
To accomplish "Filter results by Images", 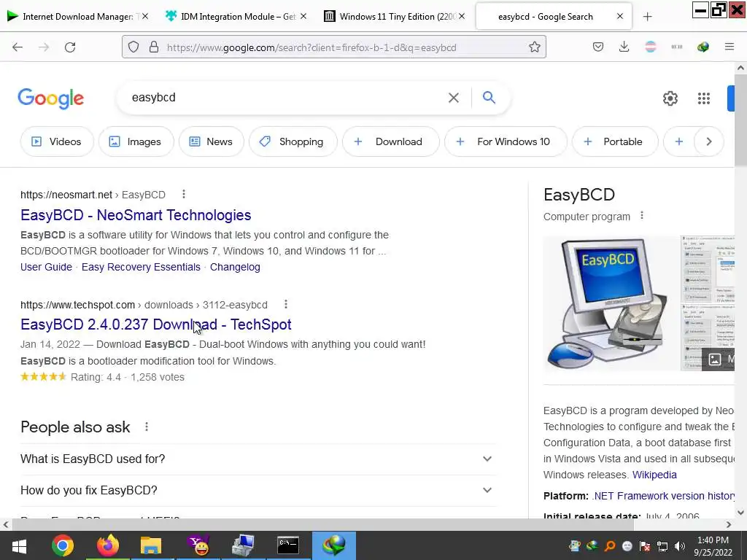I will click(x=136, y=141).
